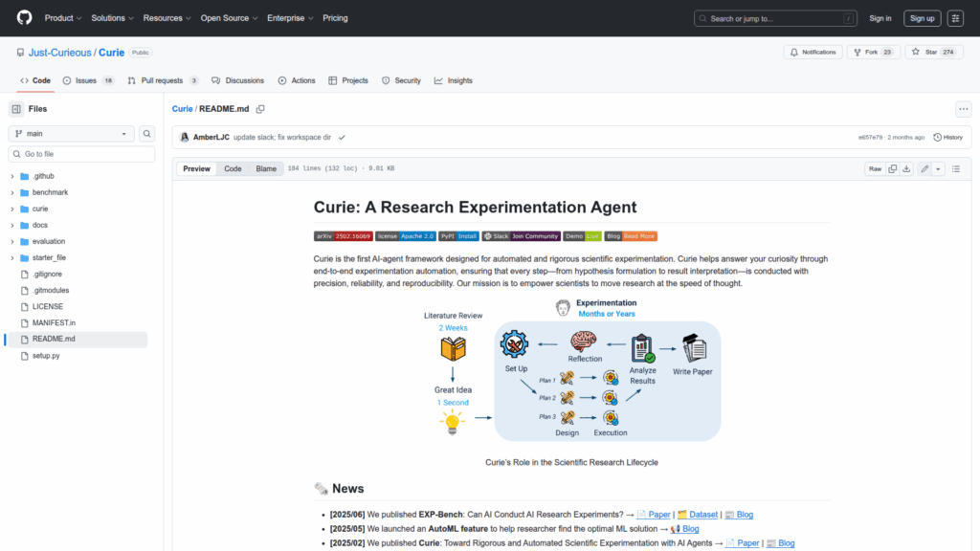Open the Insights tab
This screenshot has height=551, width=980.
[454, 80]
